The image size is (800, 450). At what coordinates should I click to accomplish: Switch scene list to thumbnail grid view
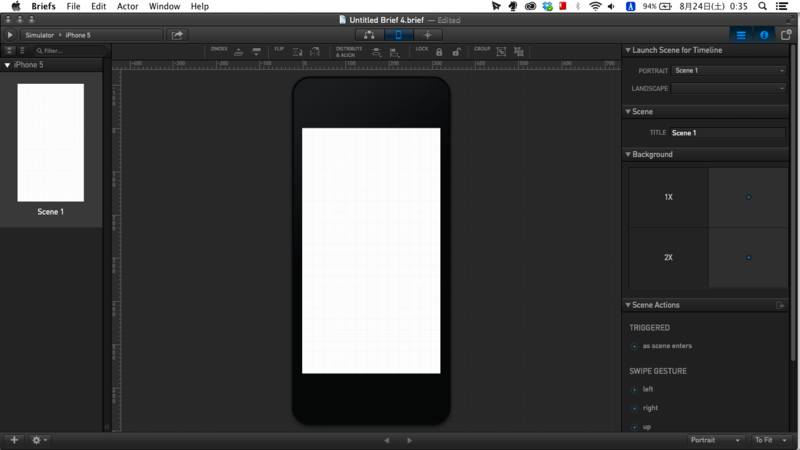[x=10, y=51]
